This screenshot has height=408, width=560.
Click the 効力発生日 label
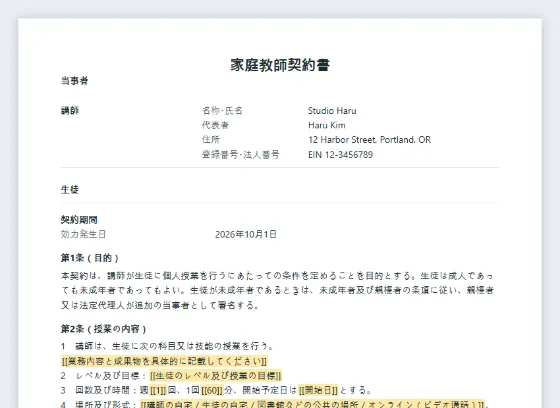pos(83,234)
